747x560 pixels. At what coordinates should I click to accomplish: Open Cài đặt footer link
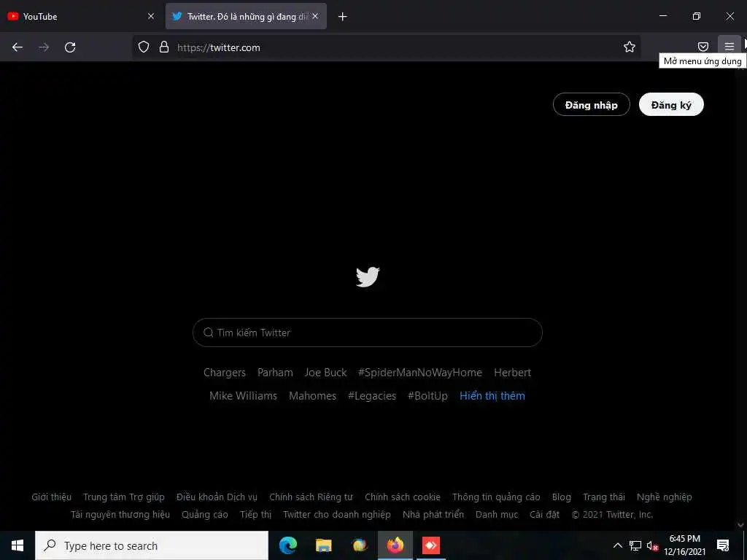(x=544, y=515)
